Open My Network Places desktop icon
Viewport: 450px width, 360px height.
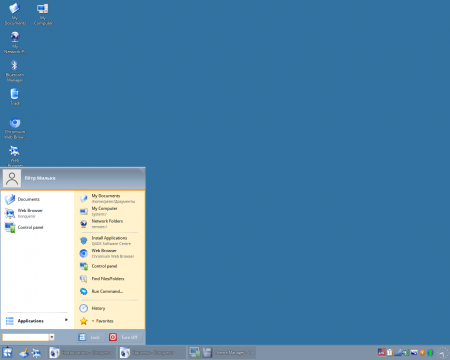point(15,42)
